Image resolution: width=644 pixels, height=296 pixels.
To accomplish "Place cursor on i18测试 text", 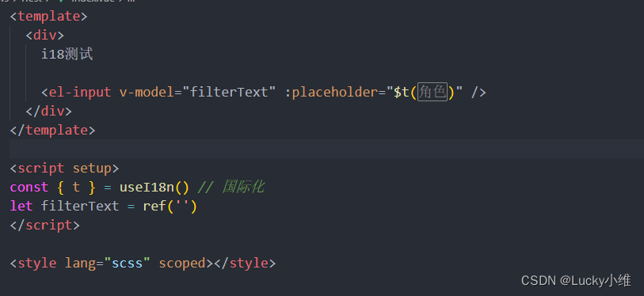I will (67, 54).
